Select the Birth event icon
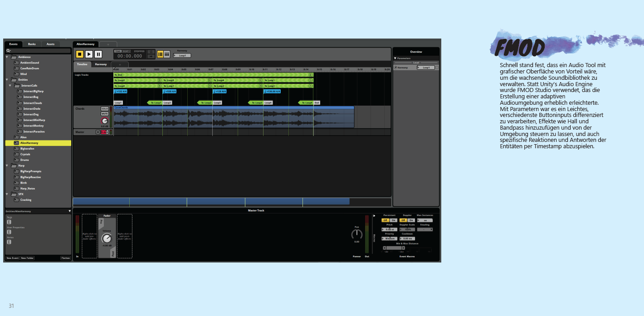Viewport: 644px width, 316px height. (x=16, y=183)
